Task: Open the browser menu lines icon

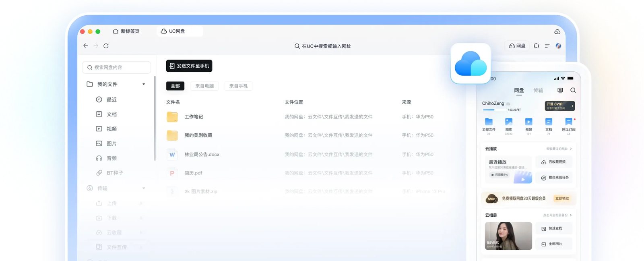Action: (547, 46)
